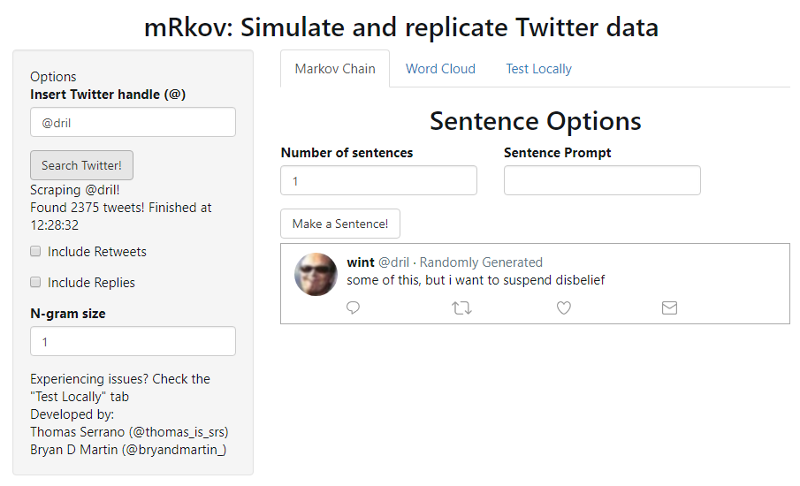Select the Markov Chain tab
This screenshot has width=800, height=486.
335,69
